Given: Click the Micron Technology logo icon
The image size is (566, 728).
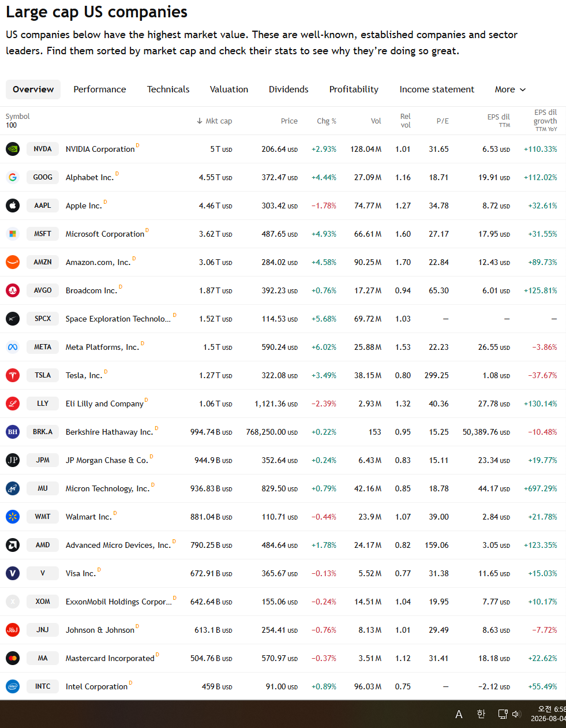Looking at the screenshot, I should [x=13, y=488].
